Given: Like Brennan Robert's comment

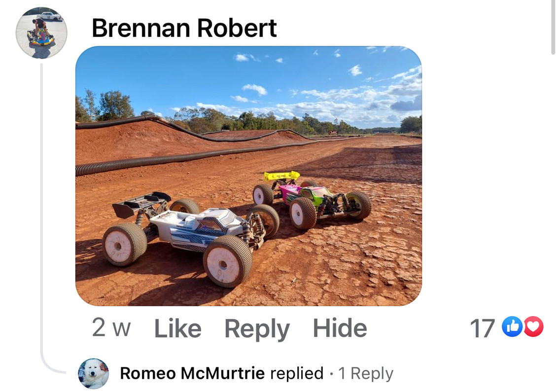Looking at the screenshot, I should coord(177,328).
